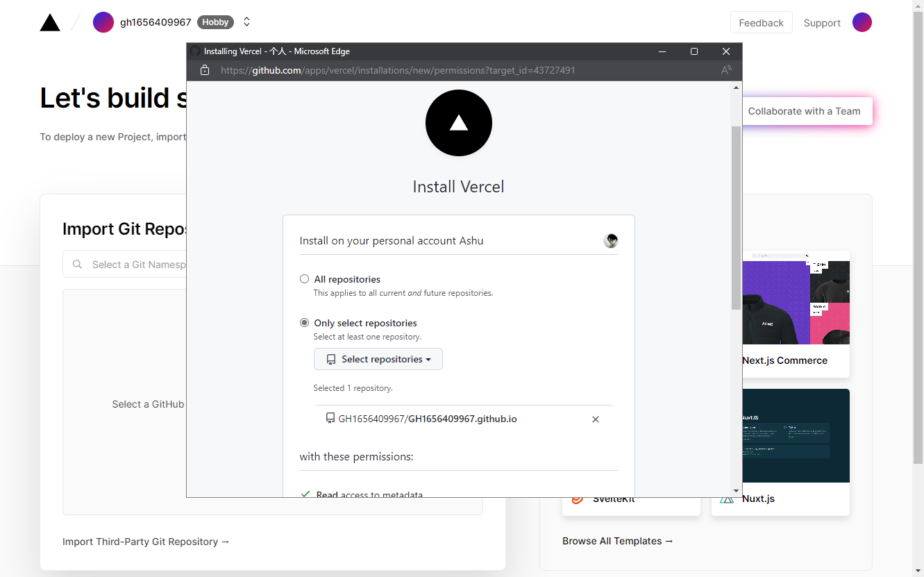Click the 'with these permissions:' heading

point(357,457)
